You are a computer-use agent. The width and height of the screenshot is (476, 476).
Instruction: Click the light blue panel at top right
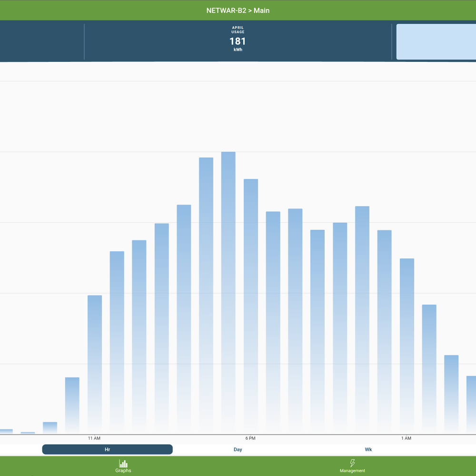(x=436, y=42)
